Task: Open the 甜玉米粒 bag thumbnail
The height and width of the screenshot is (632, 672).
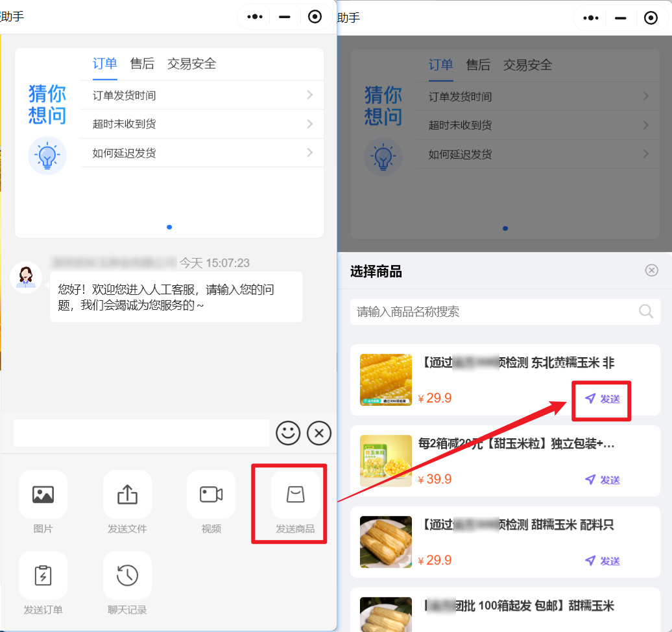Action: coord(386,461)
